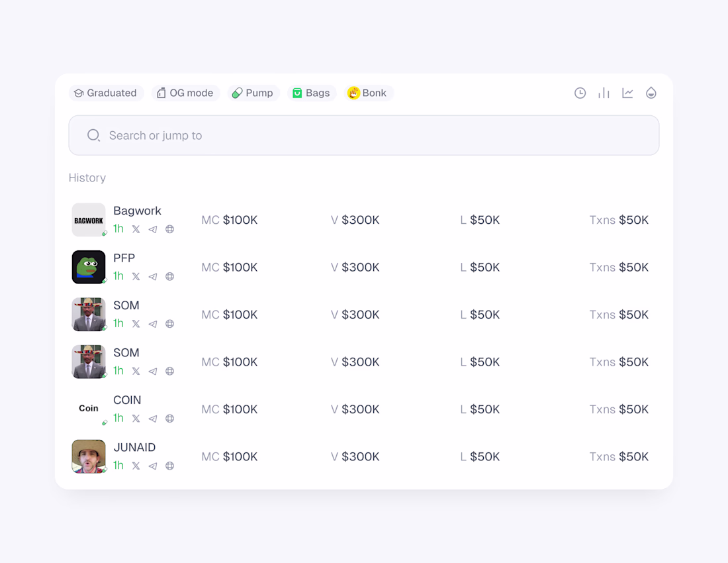Screen dimensions: 728x563
Task: Select the Bagwork token name
Action: tap(138, 211)
